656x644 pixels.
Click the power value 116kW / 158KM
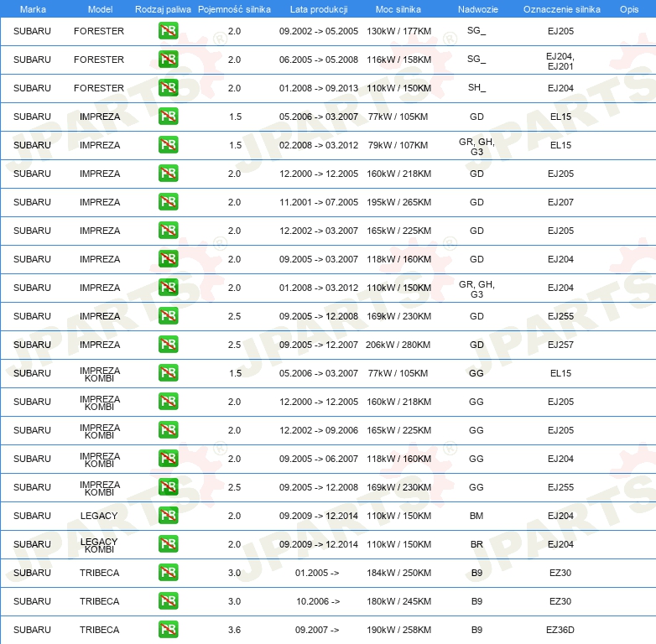(x=399, y=60)
